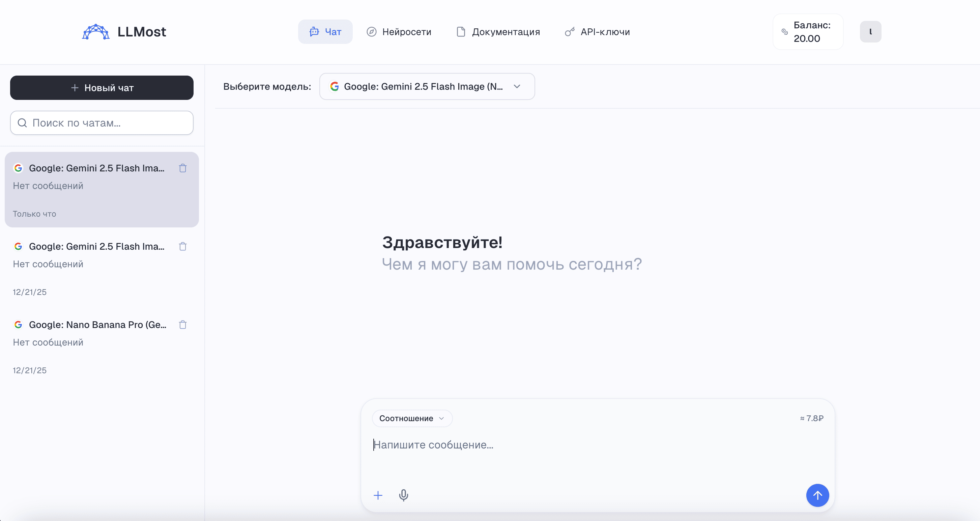This screenshot has height=521, width=980.
Task: Open the Нейросети section
Action: (399, 32)
